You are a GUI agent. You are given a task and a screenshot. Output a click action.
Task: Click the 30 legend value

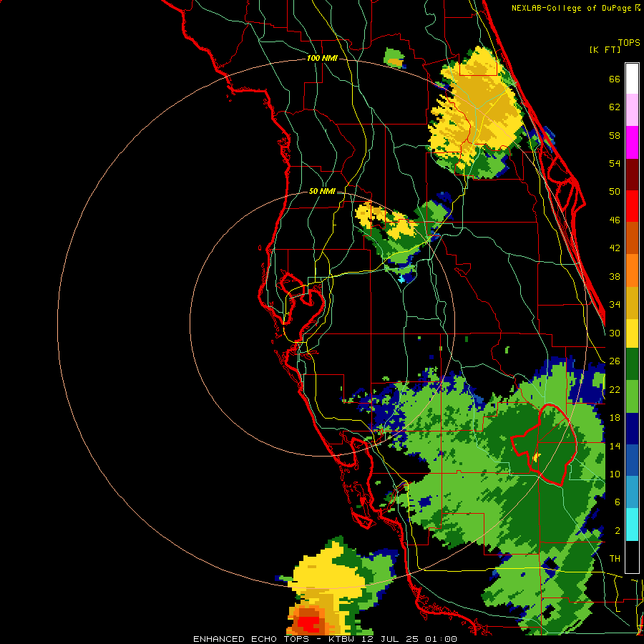pyautogui.click(x=615, y=333)
